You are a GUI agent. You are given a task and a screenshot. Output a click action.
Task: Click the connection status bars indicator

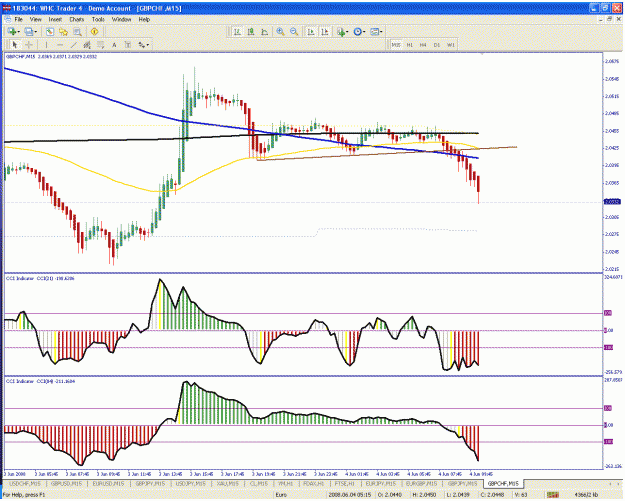[552, 495]
